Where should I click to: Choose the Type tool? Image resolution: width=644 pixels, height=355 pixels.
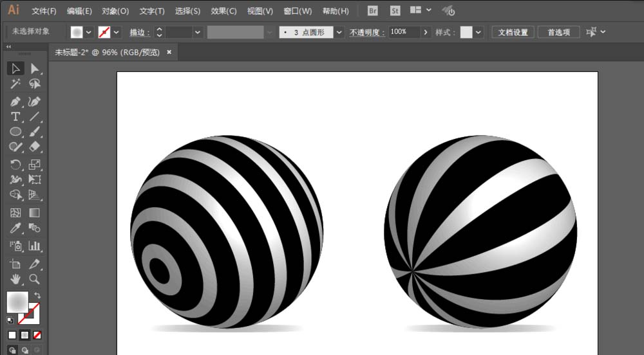click(x=15, y=116)
